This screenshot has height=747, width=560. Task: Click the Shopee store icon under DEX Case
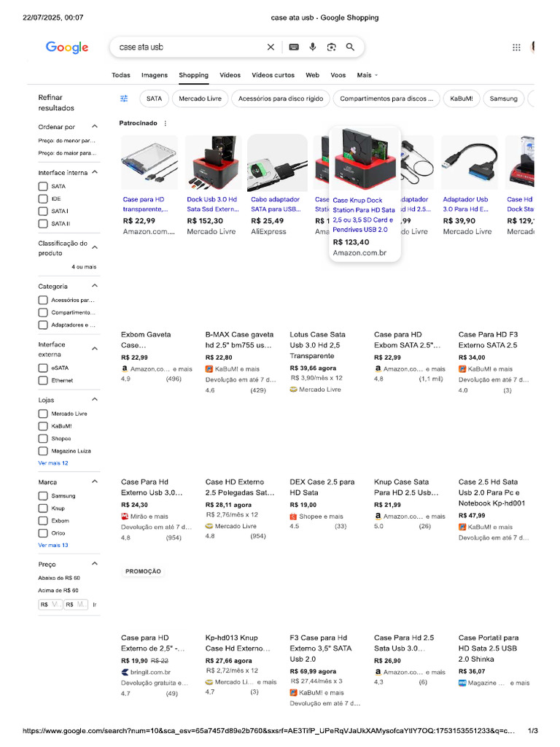point(293,516)
